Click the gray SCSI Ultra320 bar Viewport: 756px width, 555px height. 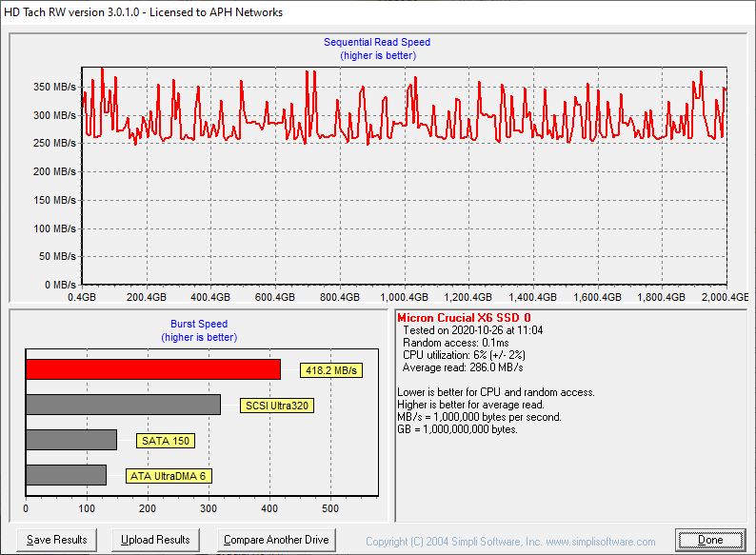click(123, 405)
